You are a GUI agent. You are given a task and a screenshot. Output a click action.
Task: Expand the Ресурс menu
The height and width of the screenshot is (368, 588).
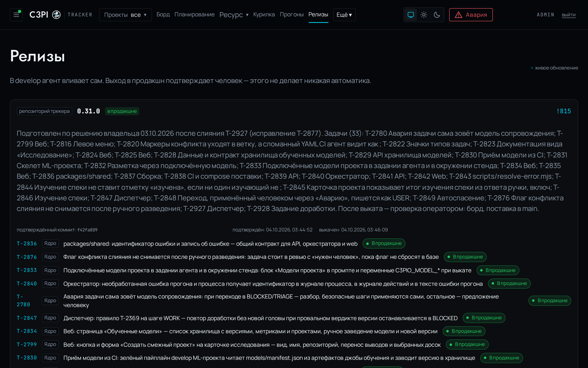point(234,15)
